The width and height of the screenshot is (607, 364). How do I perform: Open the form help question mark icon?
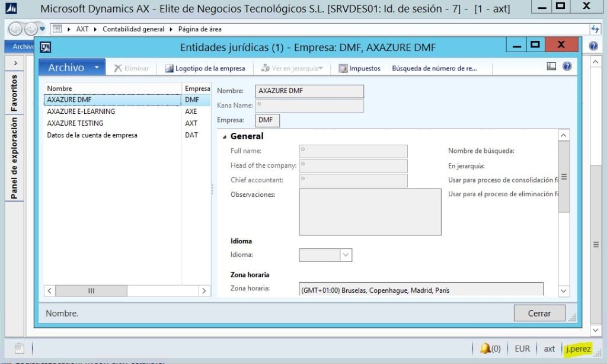pyautogui.click(x=567, y=66)
